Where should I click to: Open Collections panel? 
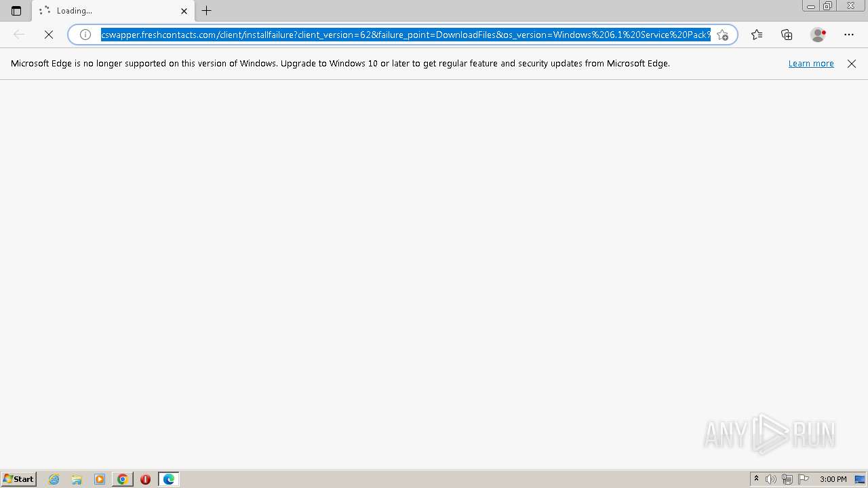coord(787,35)
